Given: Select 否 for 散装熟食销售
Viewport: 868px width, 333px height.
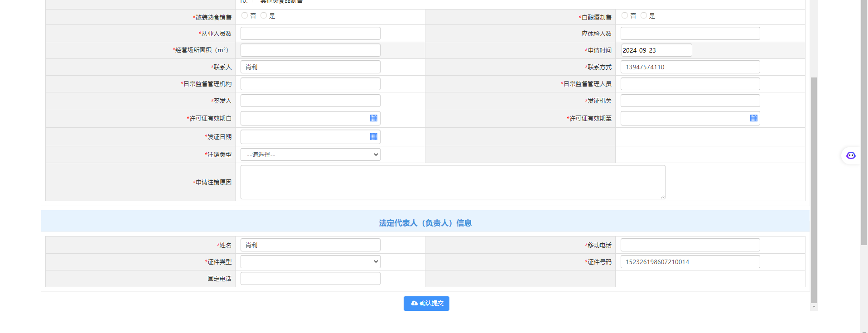Looking at the screenshot, I should (245, 16).
